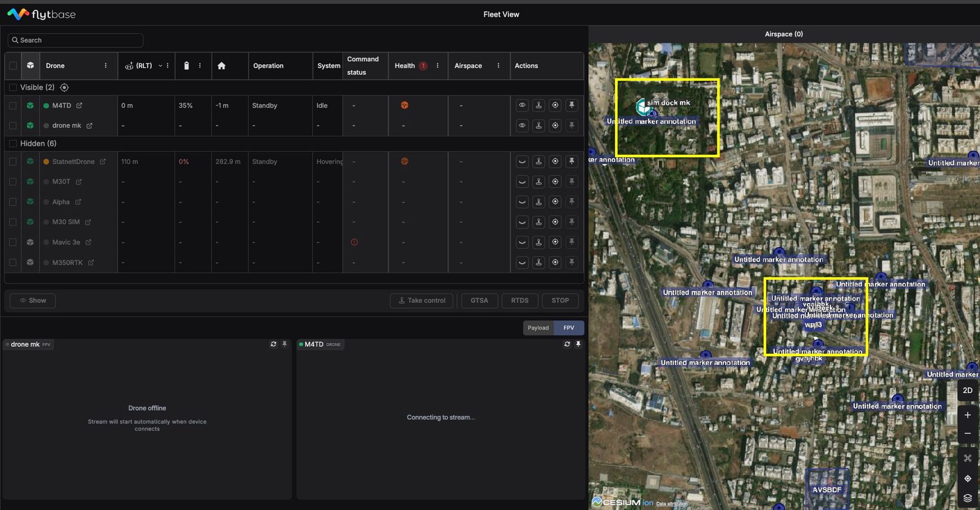980x510 pixels.
Task: Select the FPV tab
Action: pos(569,328)
